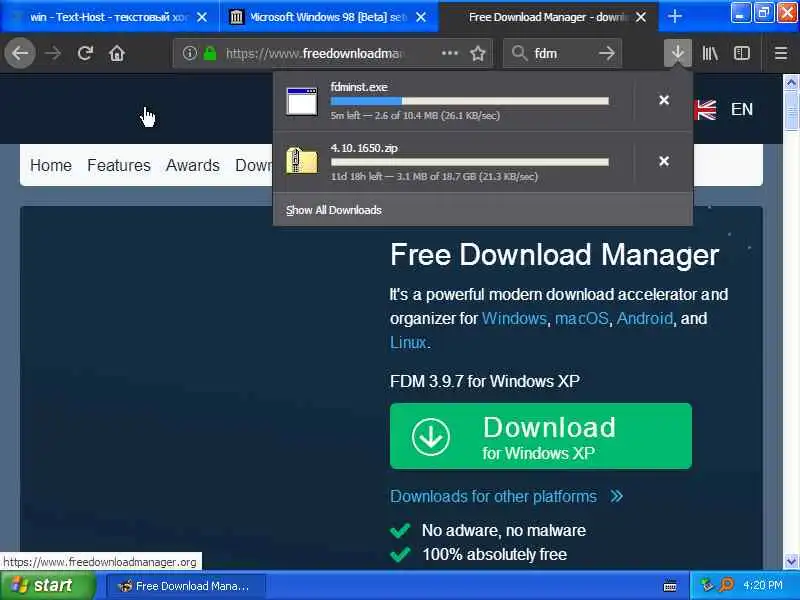Bookmark this page with the star
Image resolution: width=800 pixels, height=600 pixels.
(478, 53)
